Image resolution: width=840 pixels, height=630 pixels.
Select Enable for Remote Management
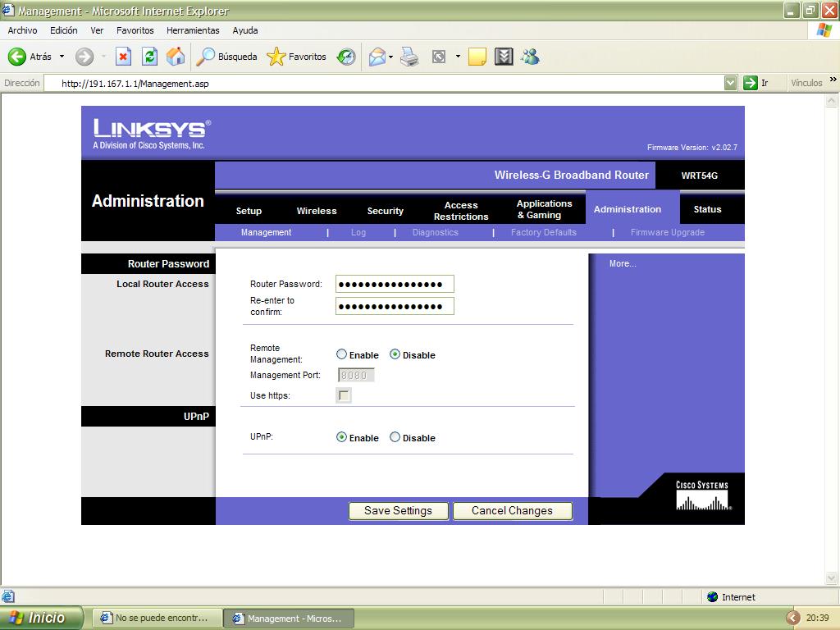click(341, 354)
